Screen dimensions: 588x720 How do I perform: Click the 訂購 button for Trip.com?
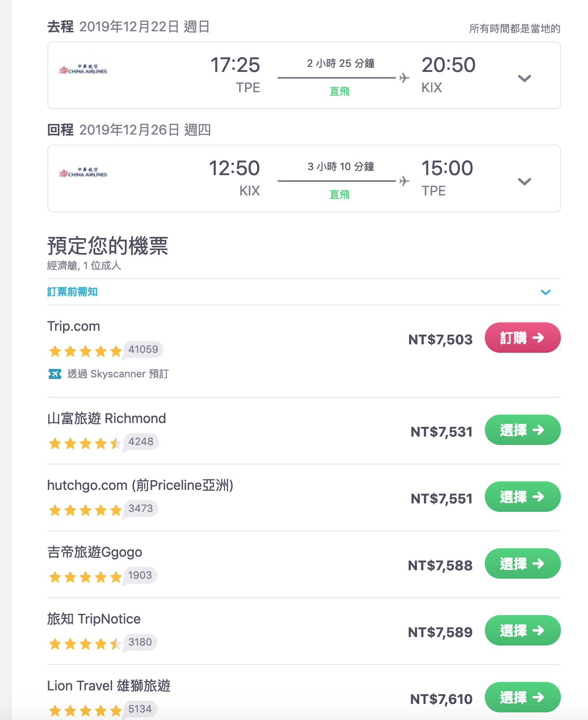click(522, 338)
